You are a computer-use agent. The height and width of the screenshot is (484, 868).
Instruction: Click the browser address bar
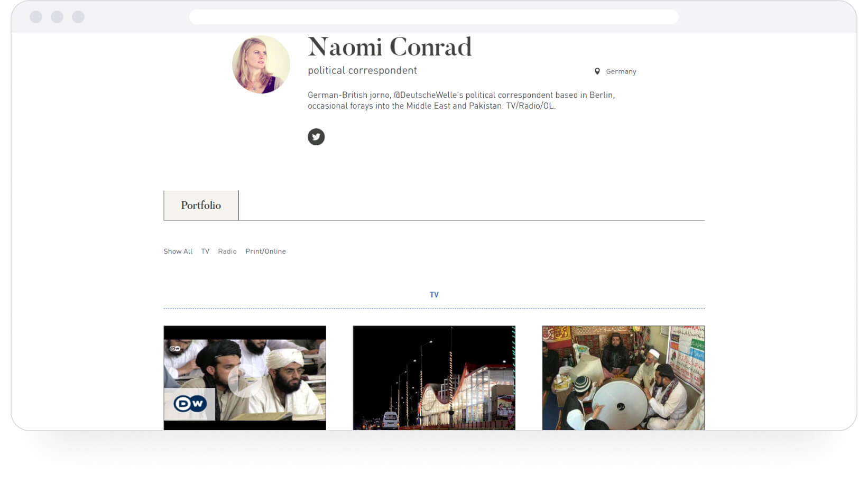tap(434, 17)
